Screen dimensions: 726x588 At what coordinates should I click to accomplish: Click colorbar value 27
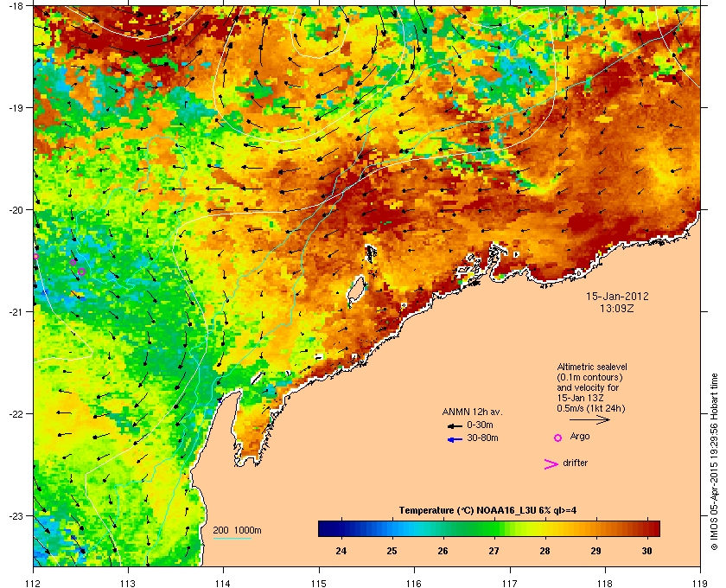494,551
